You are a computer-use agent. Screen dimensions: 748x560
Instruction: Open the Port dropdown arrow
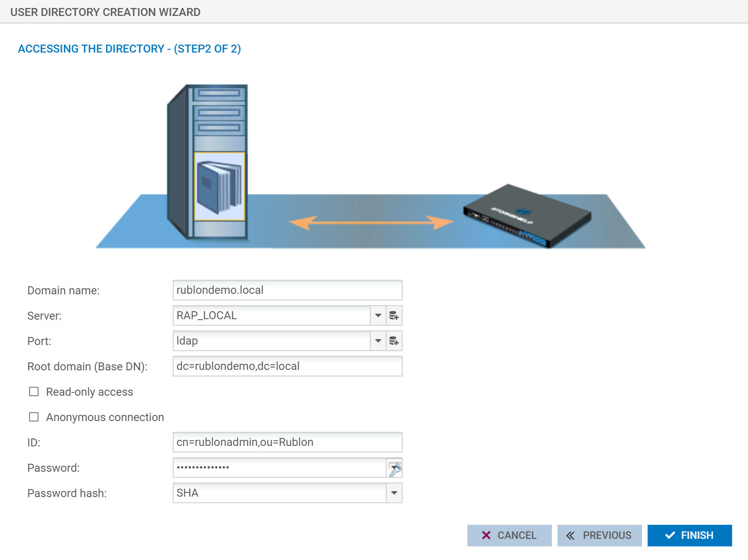tap(378, 341)
